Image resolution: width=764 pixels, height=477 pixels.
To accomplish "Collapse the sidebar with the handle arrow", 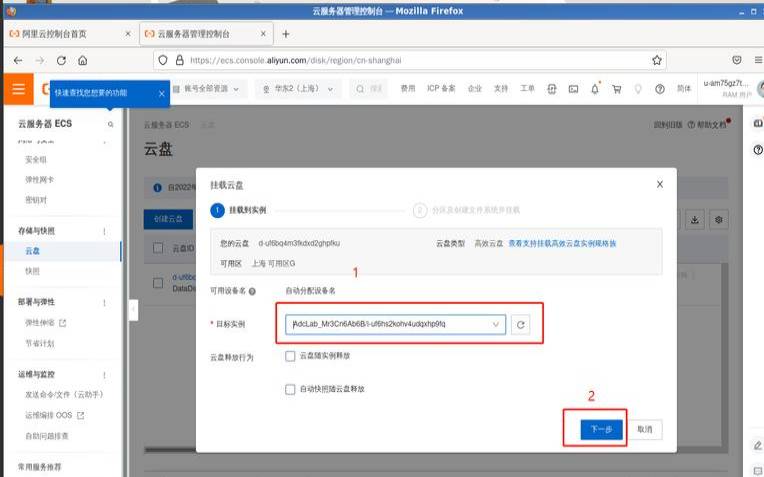I will (133, 310).
